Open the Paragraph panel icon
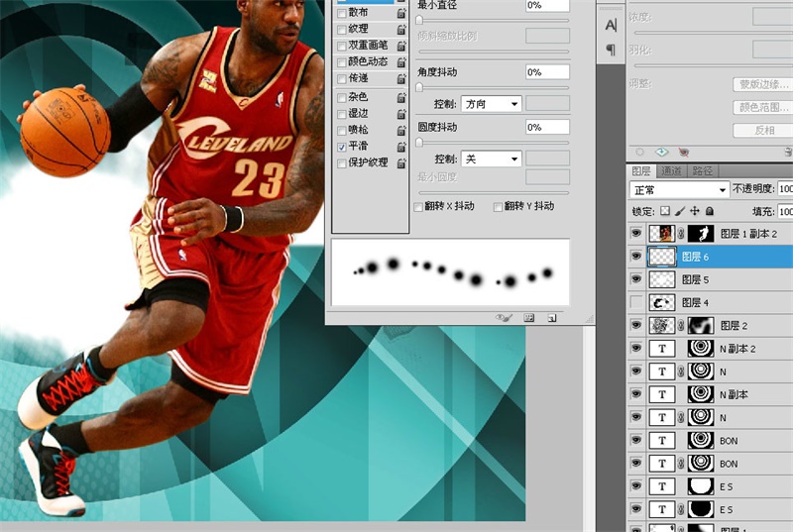The image size is (793, 532). pos(610,49)
